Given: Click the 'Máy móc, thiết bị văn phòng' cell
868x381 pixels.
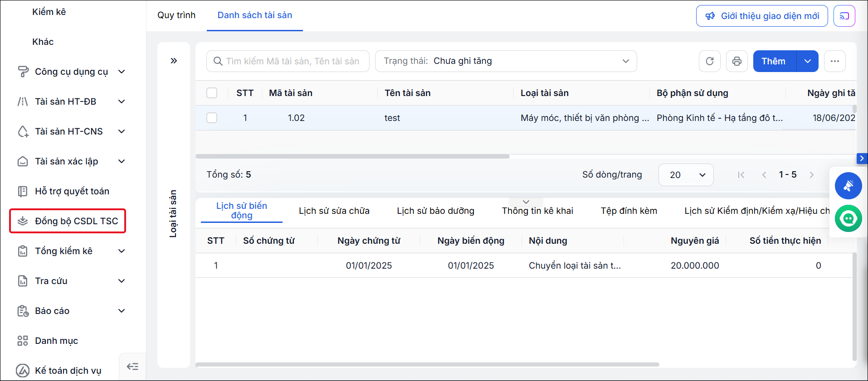Looking at the screenshot, I should (585, 118).
